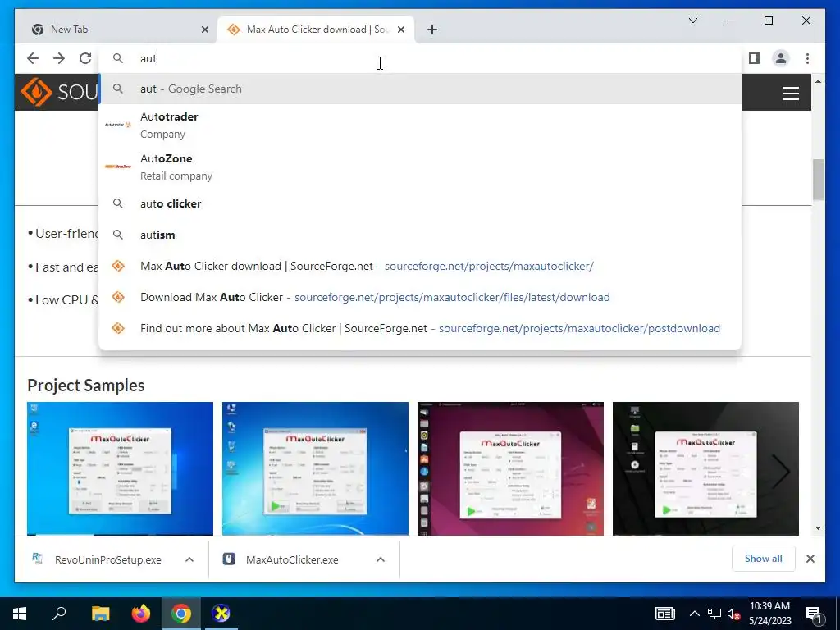Click the Autotrader logo icon
840x630 pixels.
118,125
